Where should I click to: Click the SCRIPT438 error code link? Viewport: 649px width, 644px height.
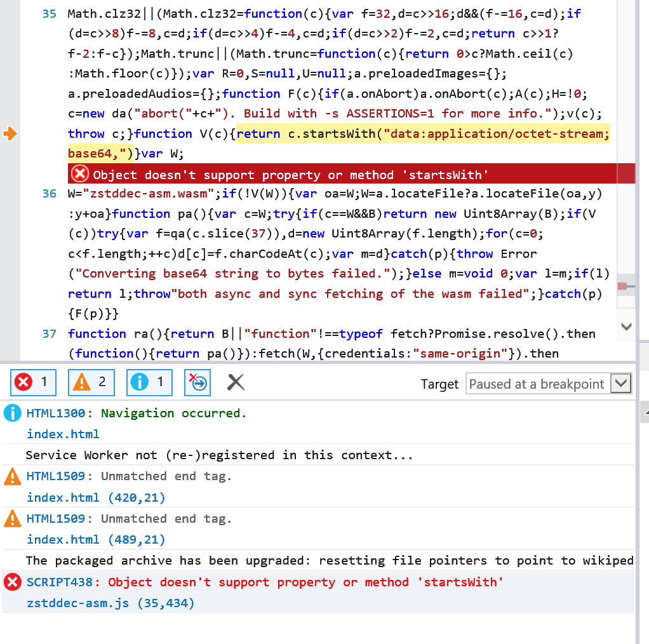[60, 582]
